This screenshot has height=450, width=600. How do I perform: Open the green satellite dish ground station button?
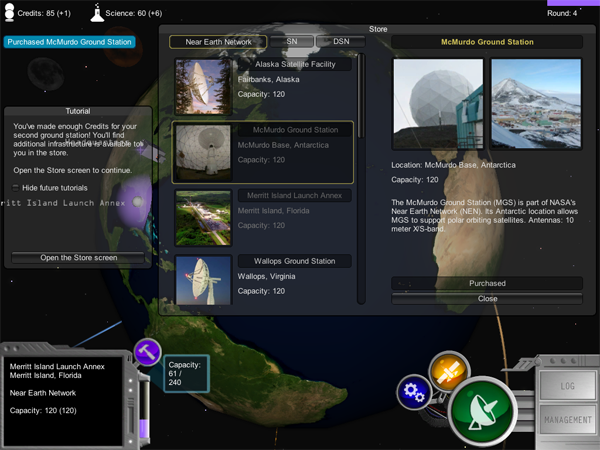pos(483,412)
